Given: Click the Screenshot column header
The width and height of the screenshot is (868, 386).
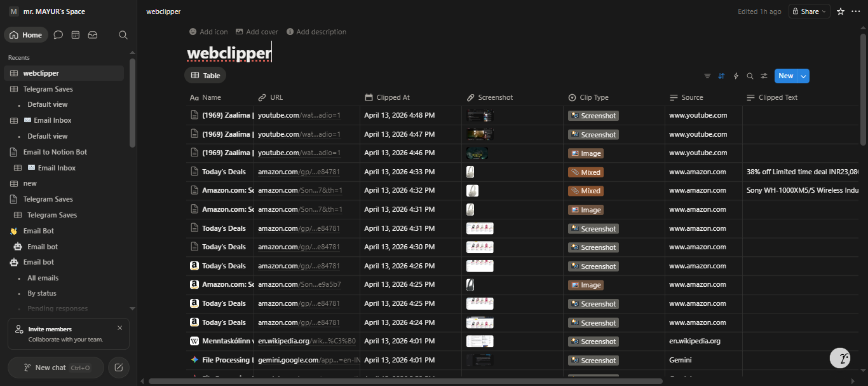Looking at the screenshot, I should (512, 97).
